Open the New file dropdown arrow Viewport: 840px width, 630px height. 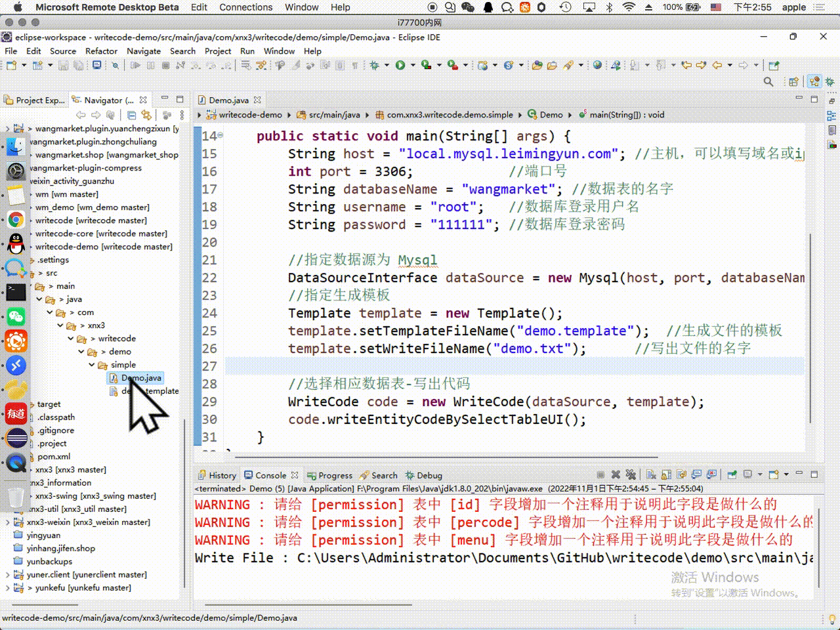coord(24,65)
